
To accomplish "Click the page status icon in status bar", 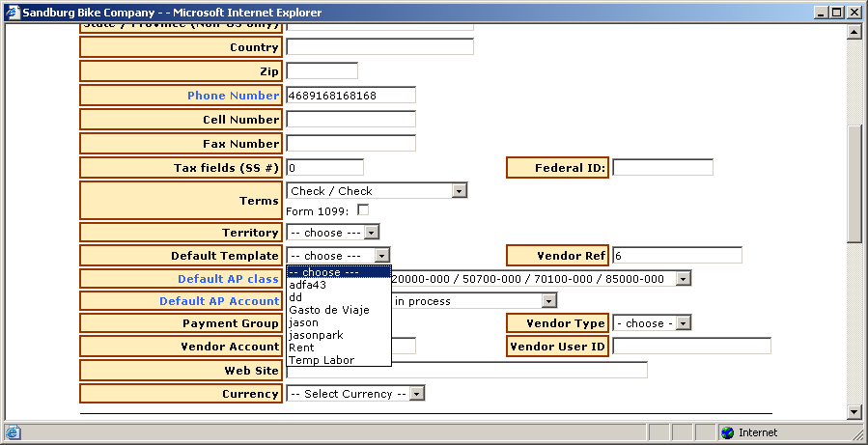I will [13, 432].
